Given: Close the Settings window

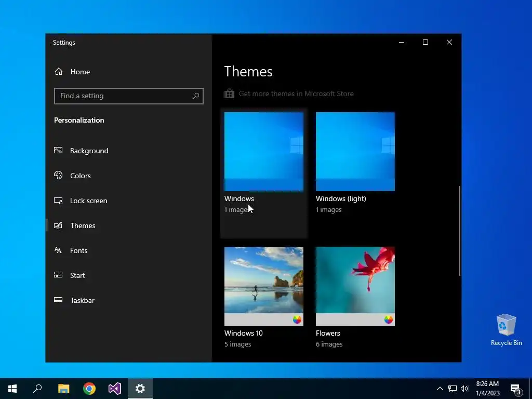Looking at the screenshot, I should [x=449, y=42].
